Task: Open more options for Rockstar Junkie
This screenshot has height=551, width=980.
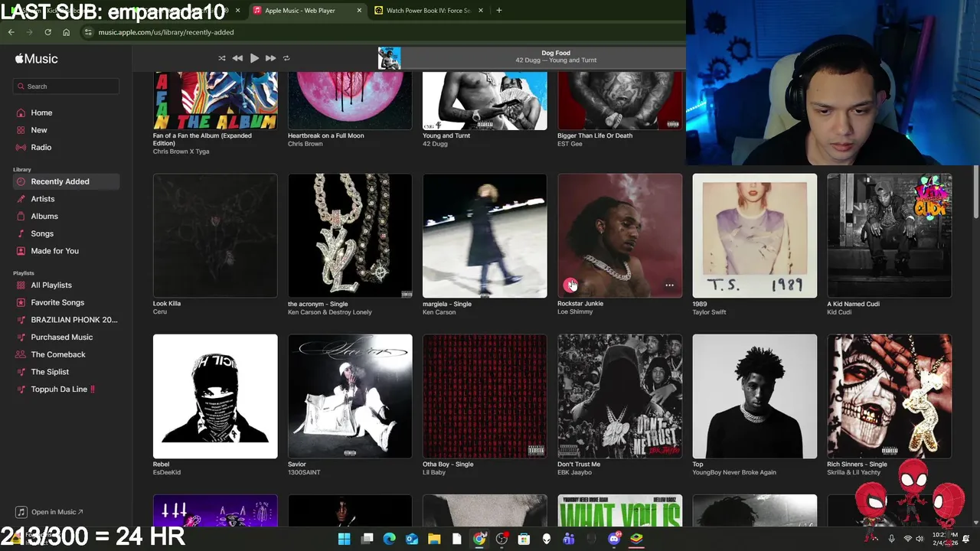Action: tap(669, 285)
